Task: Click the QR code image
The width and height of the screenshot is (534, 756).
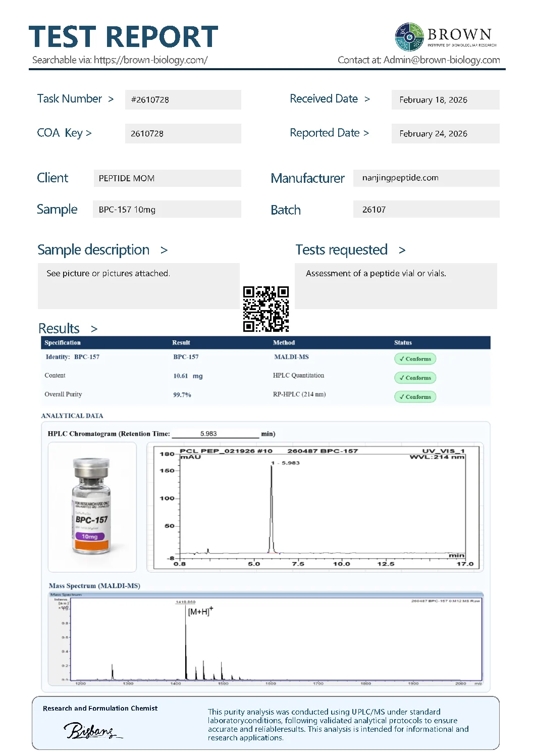Action: 266,309
